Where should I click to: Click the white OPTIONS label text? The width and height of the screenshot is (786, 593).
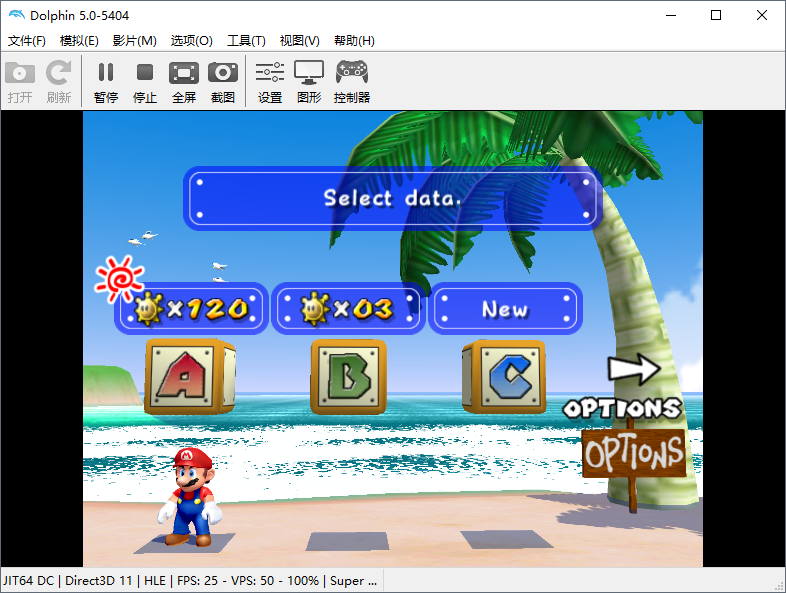click(x=622, y=409)
